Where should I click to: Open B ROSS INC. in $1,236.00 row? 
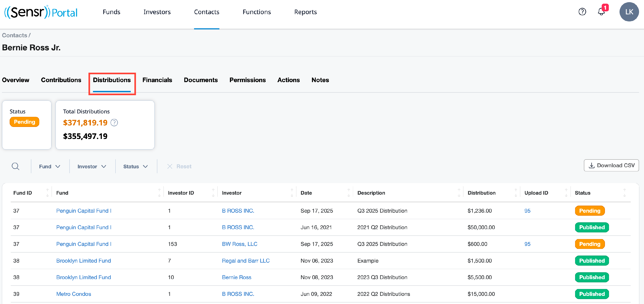click(238, 211)
